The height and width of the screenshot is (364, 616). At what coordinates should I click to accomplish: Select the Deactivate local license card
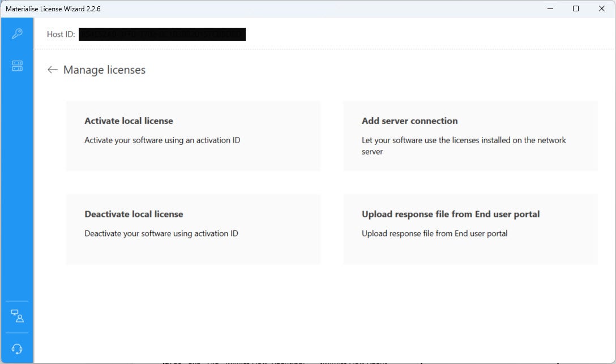tap(193, 229)
